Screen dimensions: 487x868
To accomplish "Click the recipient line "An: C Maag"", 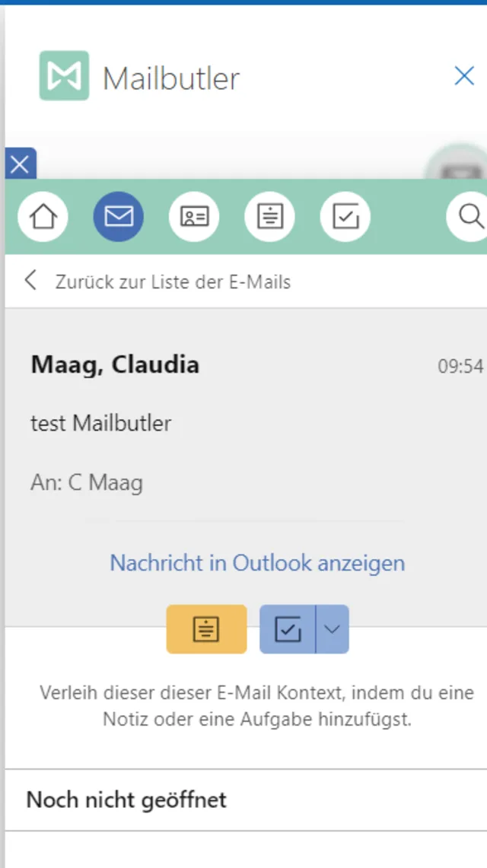I will [87, 482].
